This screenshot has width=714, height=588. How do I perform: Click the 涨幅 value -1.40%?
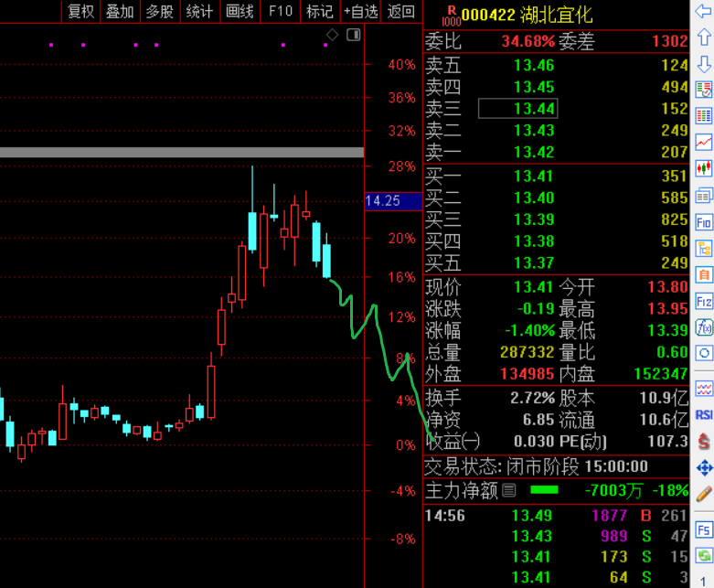(530, 330)
